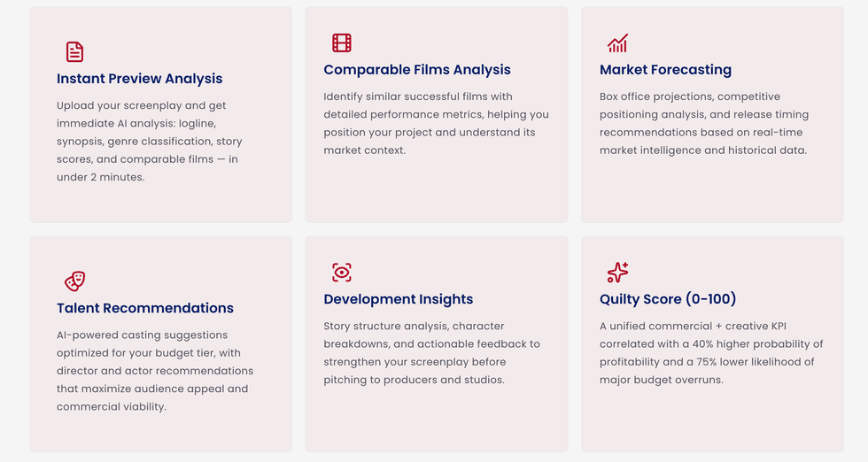Open the Market Forecasting heading
The width and height of the screenshot is (868, 462).
click(x=665, y=70)
